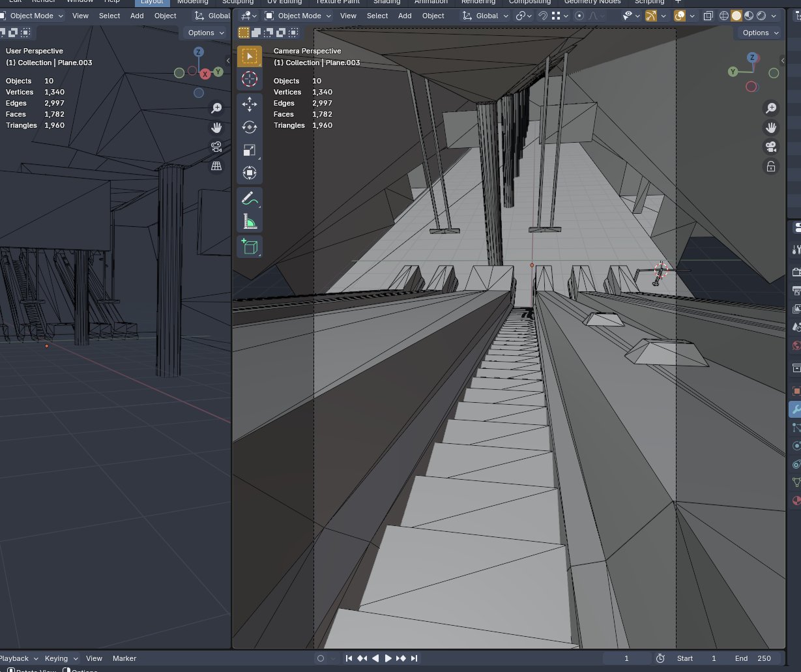Activate the Move tool
The width and height of the screenshot is (801, 672).
pyautogui.click(x=250, y=104)
